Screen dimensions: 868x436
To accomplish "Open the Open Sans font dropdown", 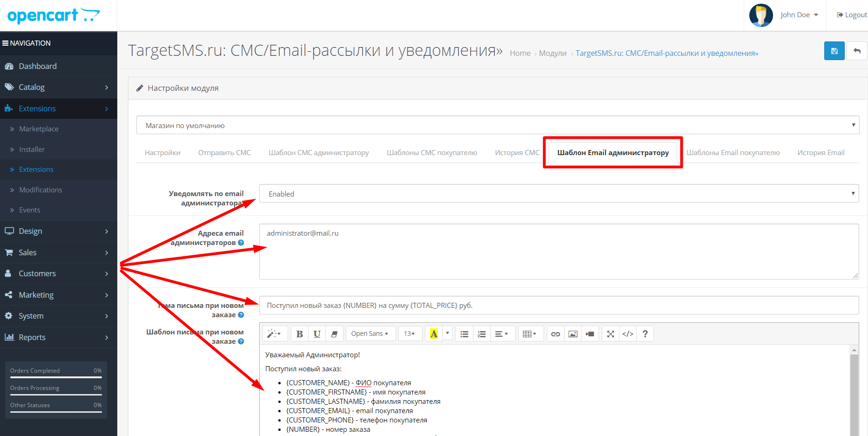I will point(370,334).
